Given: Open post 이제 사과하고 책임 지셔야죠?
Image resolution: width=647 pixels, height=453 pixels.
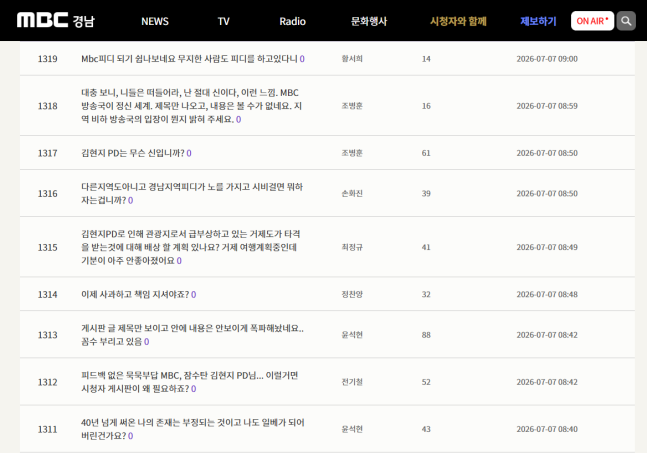Looking at the screenshot, I should coord(135,295).
